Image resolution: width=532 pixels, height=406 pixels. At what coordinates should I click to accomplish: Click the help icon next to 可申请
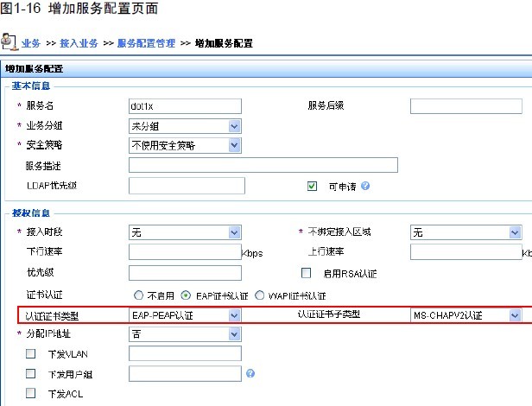[366, 186]
